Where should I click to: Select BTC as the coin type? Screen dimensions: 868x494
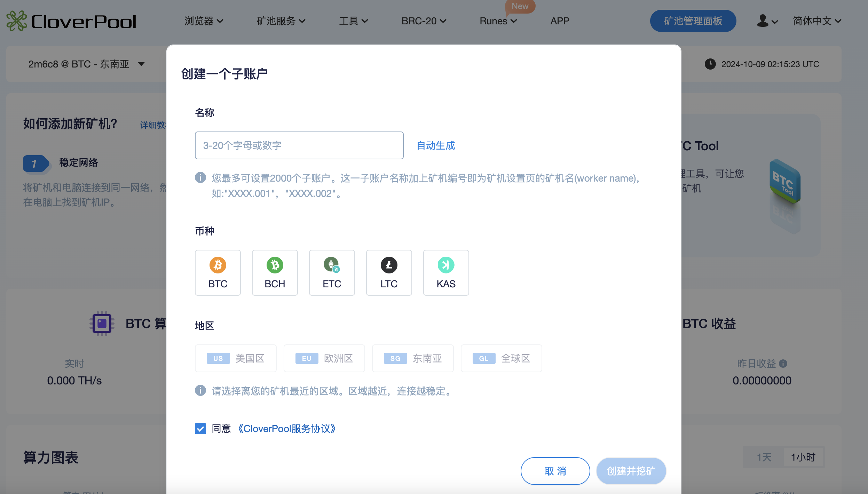tap(218, 272)
